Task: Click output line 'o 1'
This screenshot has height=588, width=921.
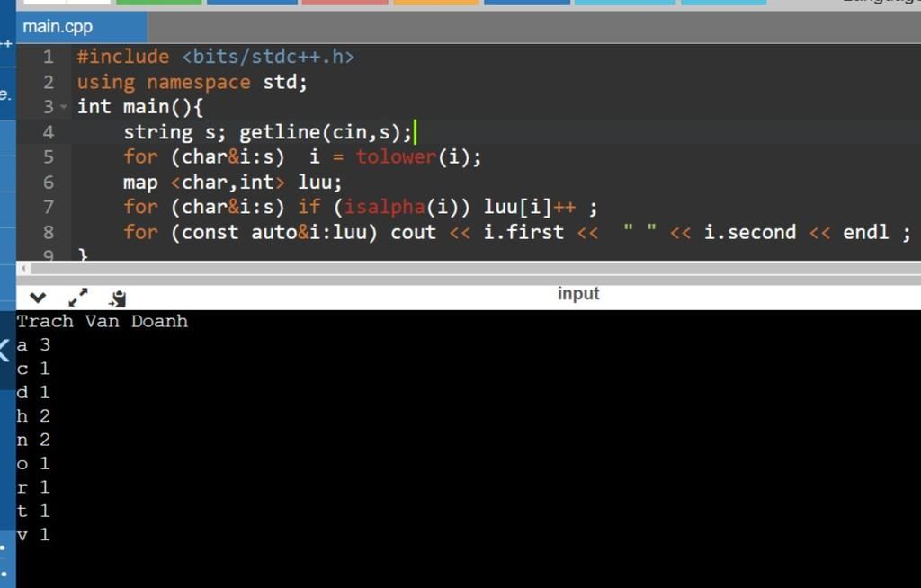Action: point(33,463)
